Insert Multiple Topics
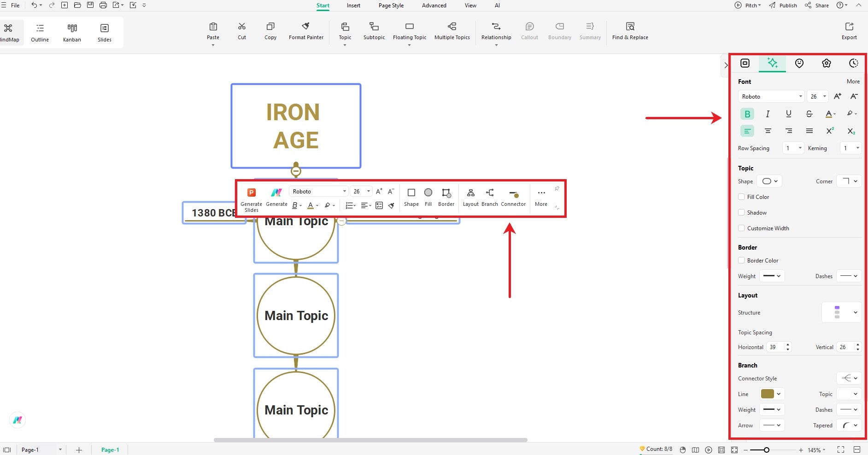This screenshot has height=455, width=868. pos(452,31)
